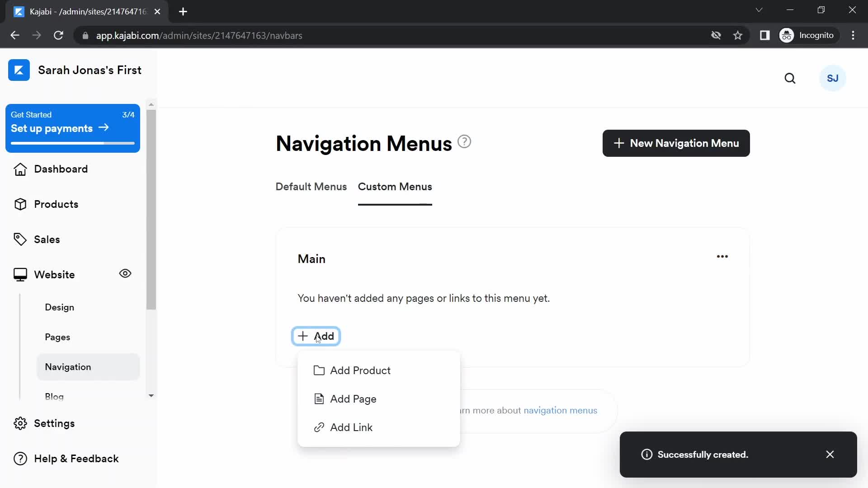This screenshot has height=488, width=868.
Task: Click the Settings sidebar icon
Action: [21, 423]
